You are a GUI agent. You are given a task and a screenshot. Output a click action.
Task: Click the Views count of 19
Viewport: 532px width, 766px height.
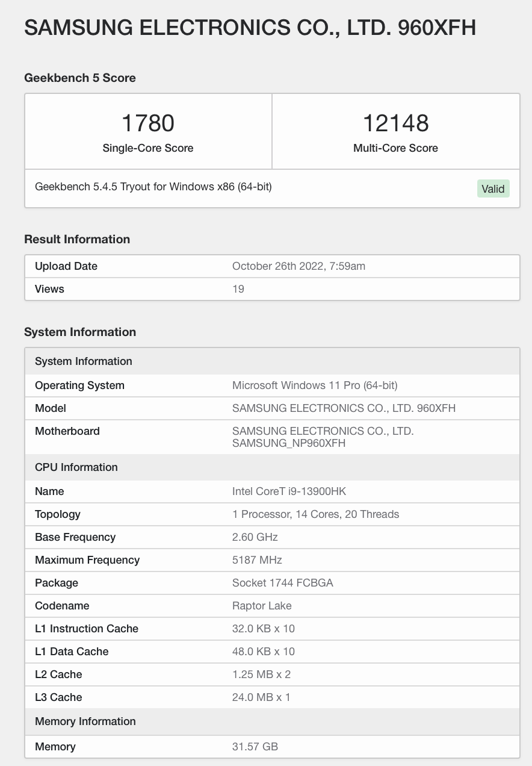point(238,289)
